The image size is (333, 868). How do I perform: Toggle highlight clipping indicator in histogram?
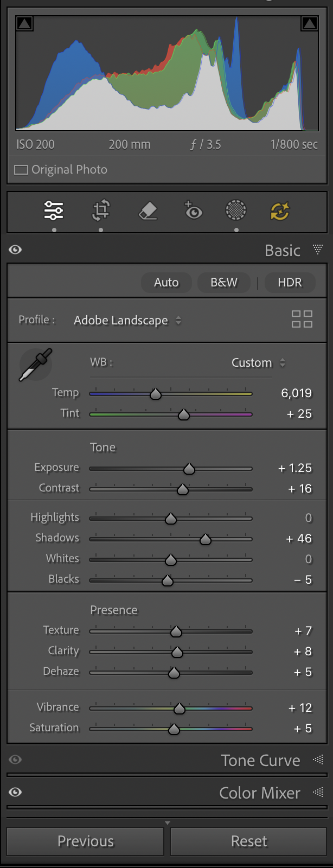(309, 23)
